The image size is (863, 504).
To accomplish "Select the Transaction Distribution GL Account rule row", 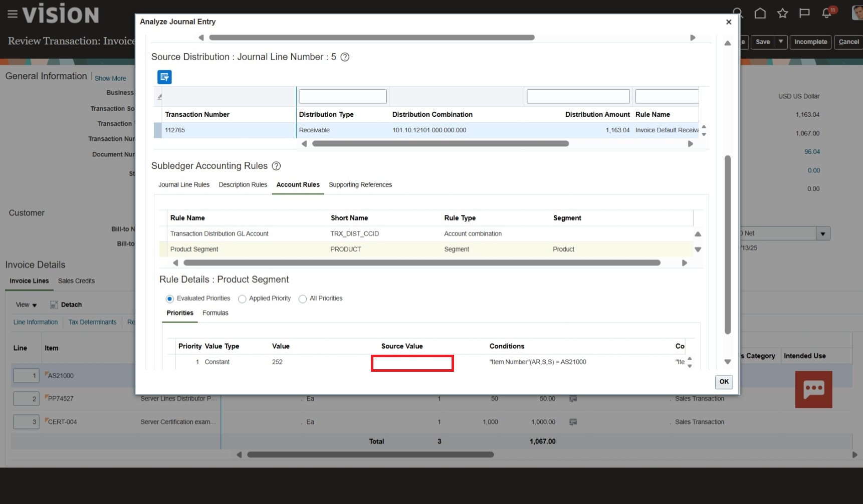I will click(x=426, y=234).
